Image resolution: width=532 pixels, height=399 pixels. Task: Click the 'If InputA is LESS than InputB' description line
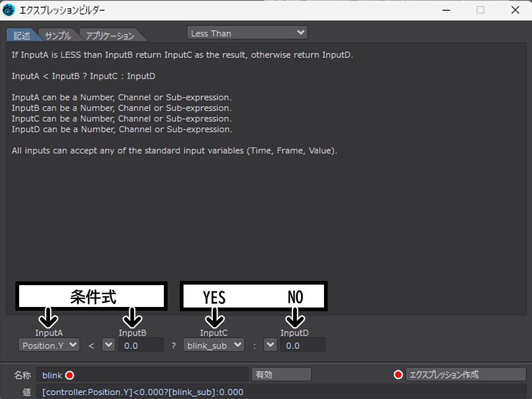182,55
